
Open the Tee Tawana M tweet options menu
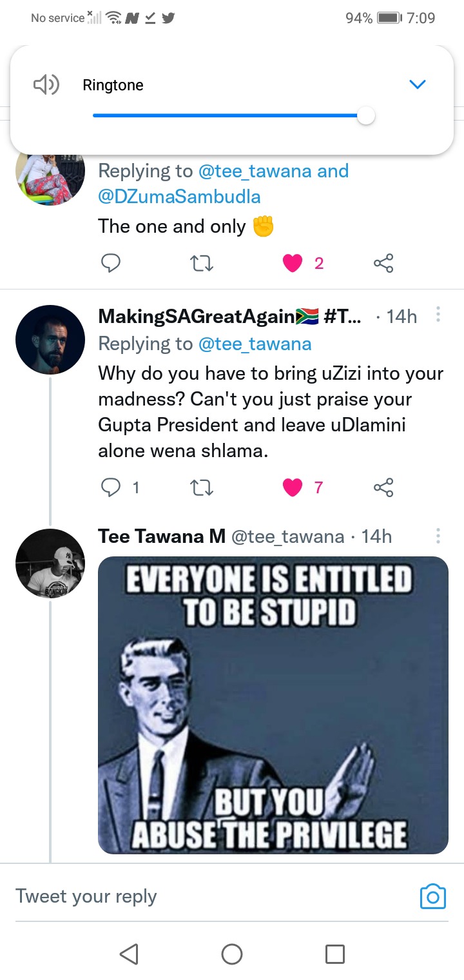point(438,536)
